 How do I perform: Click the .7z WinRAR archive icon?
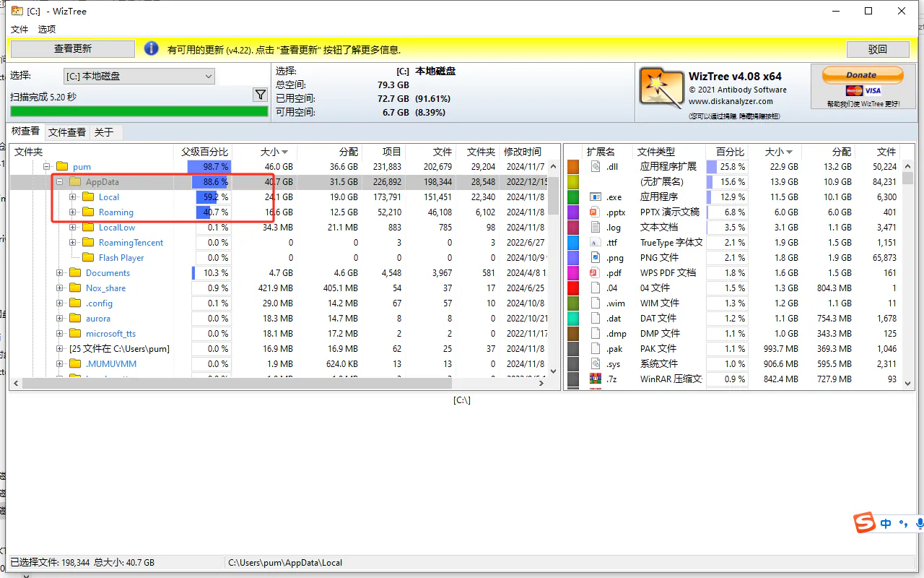point(596,379)
